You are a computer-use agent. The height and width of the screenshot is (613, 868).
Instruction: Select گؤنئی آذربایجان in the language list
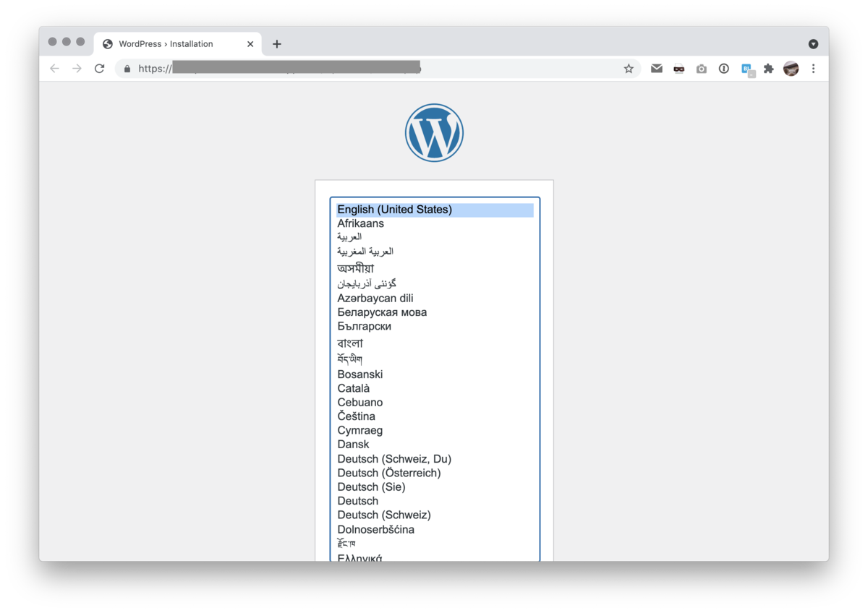pyautogui.click(x=435, y=283)
